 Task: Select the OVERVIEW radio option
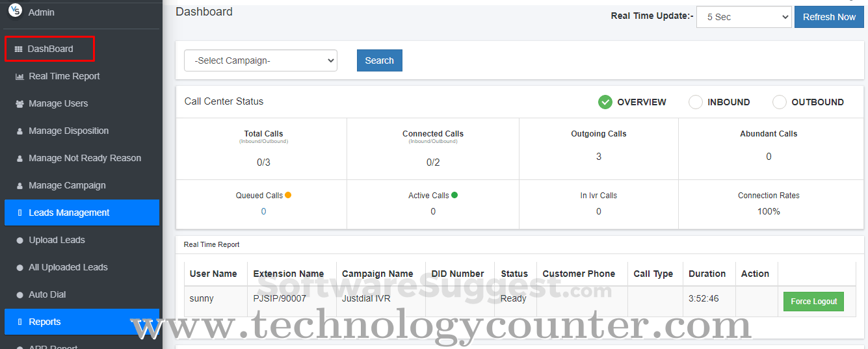pyautogui.click(x=605, y=102)
